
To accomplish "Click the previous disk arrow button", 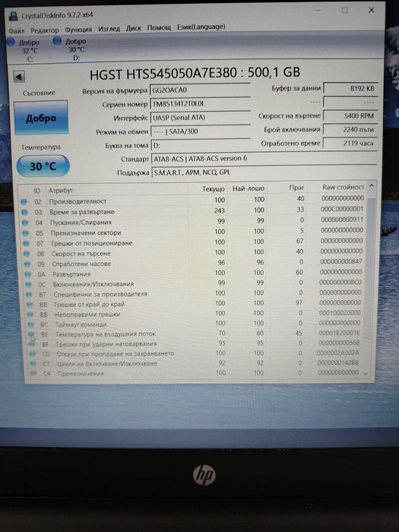I will coord(19,77).
